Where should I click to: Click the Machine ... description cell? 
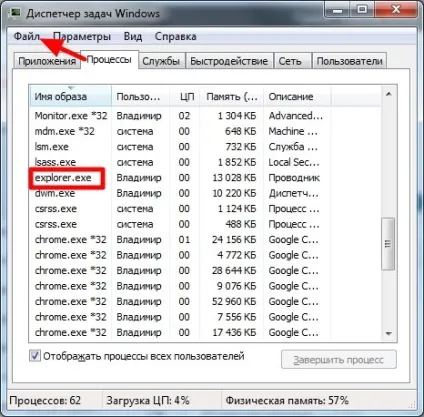293,131
